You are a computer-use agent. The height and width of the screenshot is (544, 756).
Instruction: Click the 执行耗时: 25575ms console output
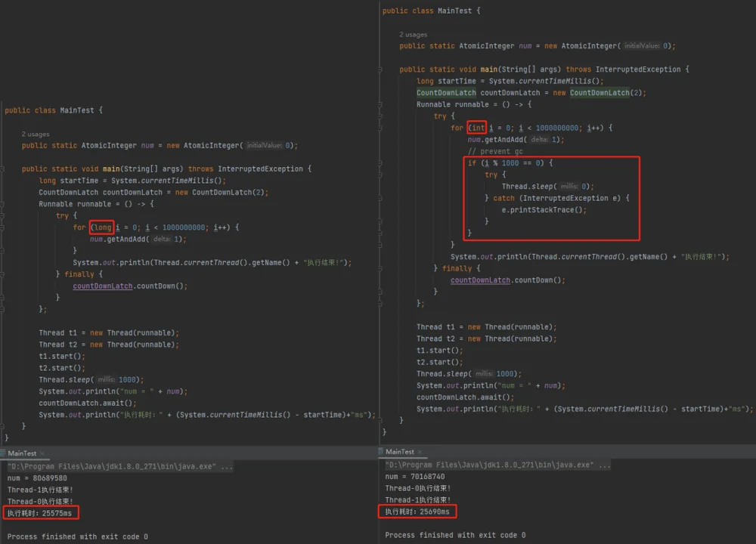coord(39,513)
